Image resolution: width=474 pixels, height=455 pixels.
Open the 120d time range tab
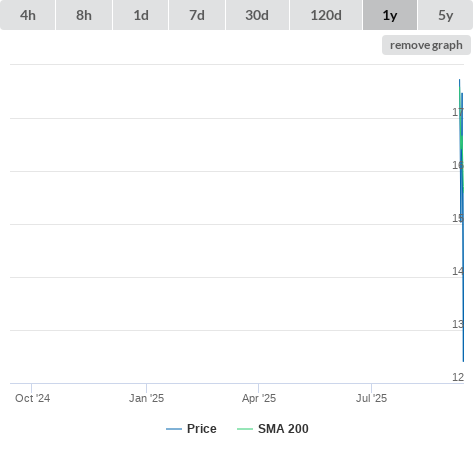[326, 15]
